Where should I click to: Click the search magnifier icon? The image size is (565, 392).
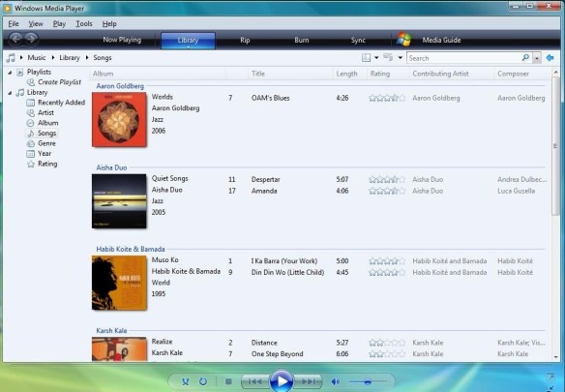coord(525,58)
